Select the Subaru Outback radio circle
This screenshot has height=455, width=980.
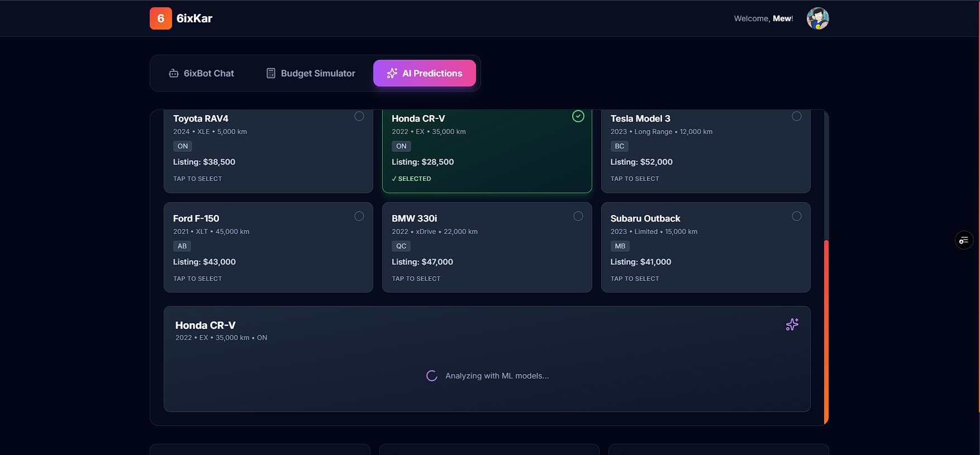[797, 216]
